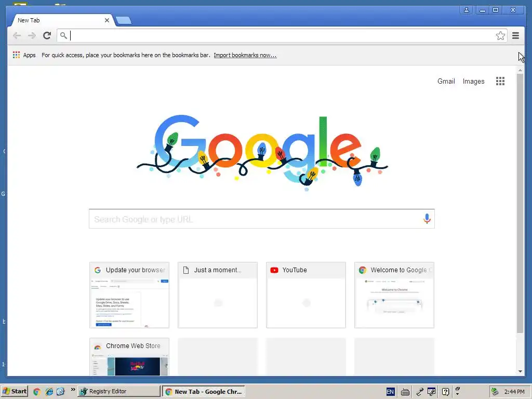Expand the quick launch overflow chevron
532x399 pixels.
tap(73, 390)
